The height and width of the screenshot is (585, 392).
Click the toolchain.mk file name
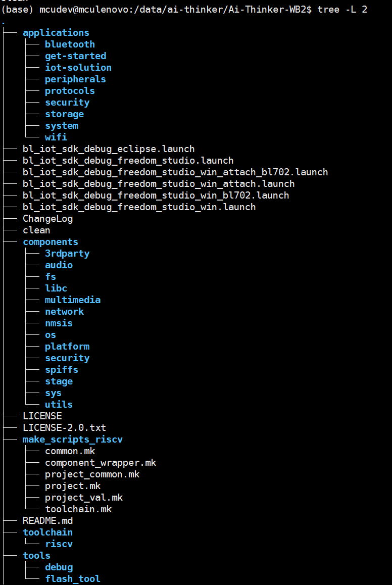point(78,509)
